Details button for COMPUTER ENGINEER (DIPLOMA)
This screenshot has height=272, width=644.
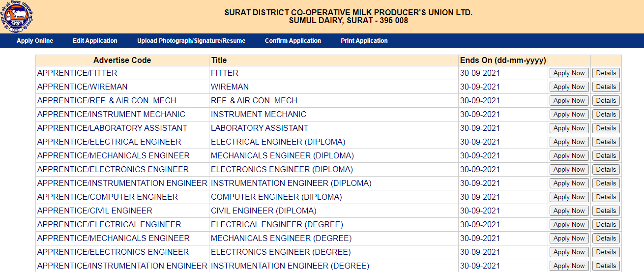606,197
